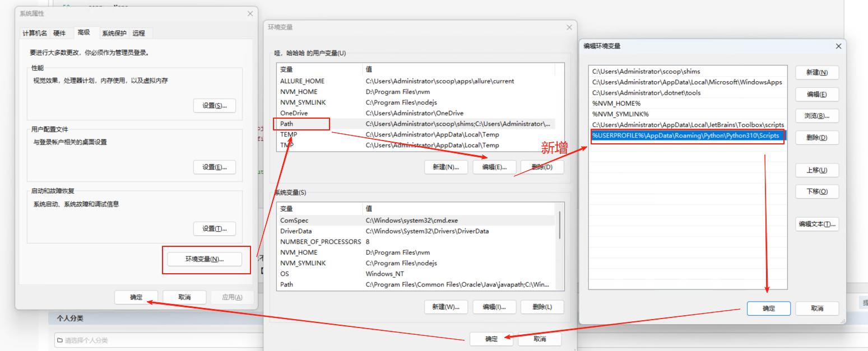The image size is (868, 351).
Task: Click 编辑(I) for system variables
Action: click(494, 307)
